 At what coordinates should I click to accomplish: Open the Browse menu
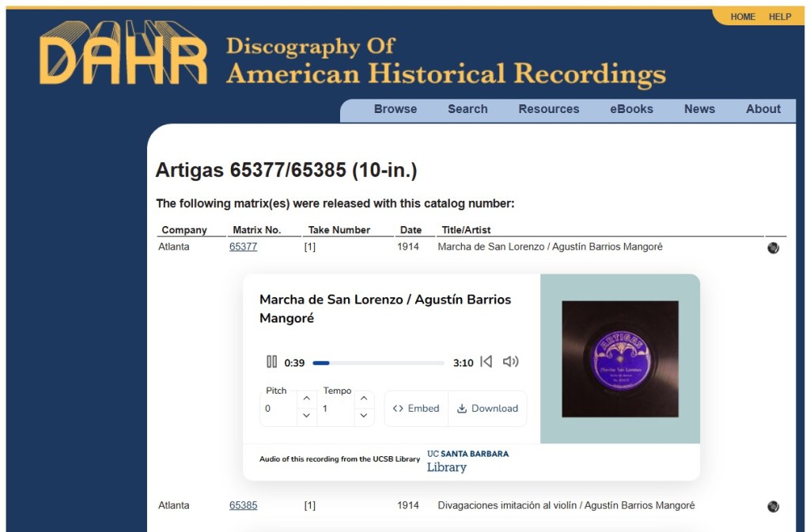point(396,109)
